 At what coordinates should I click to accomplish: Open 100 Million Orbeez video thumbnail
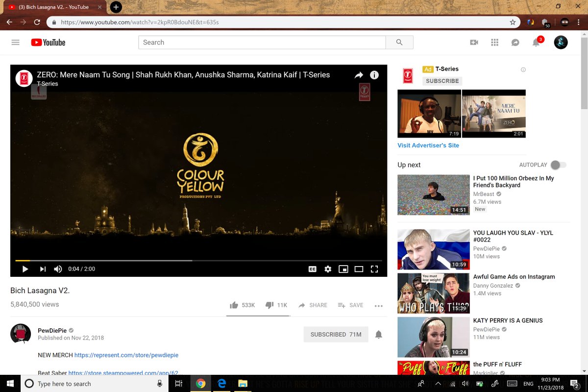click(433, 195)
